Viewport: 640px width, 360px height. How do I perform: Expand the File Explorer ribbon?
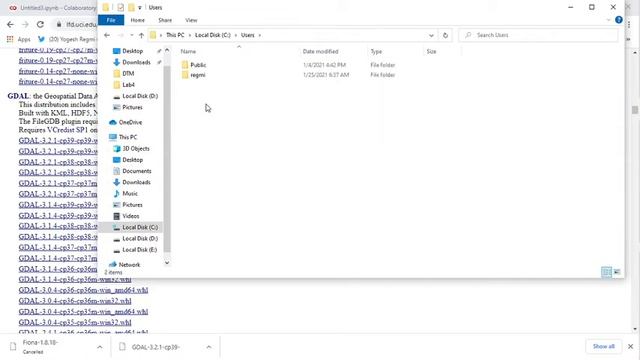tap(608, 20)
